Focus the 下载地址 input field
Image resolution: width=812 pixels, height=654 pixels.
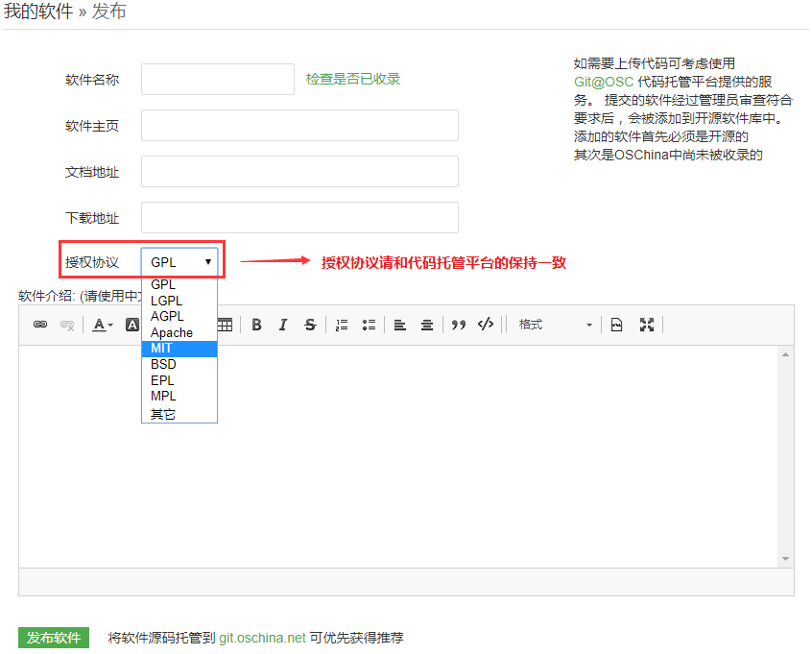coord(299,218)
